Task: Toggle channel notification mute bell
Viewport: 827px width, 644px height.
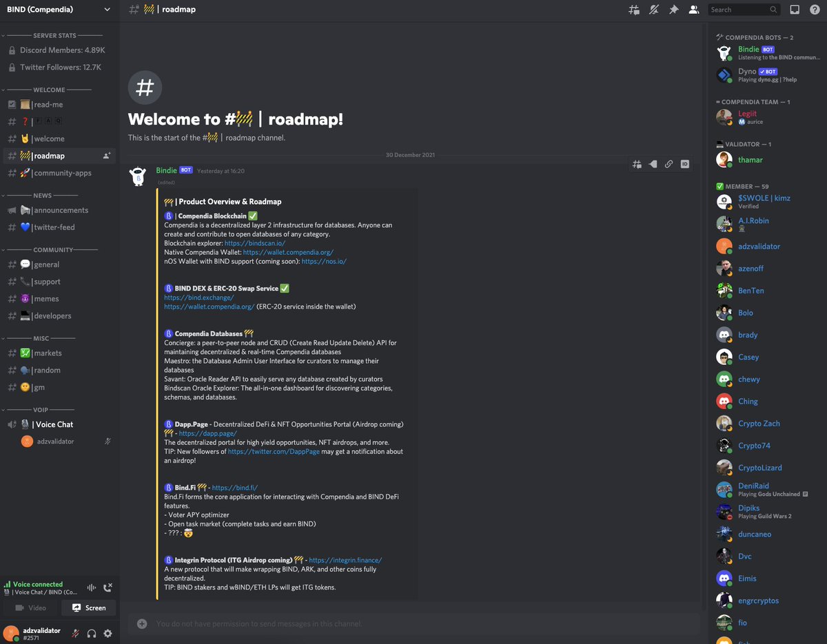Action: pyautogui.click(x=653, y=10)
